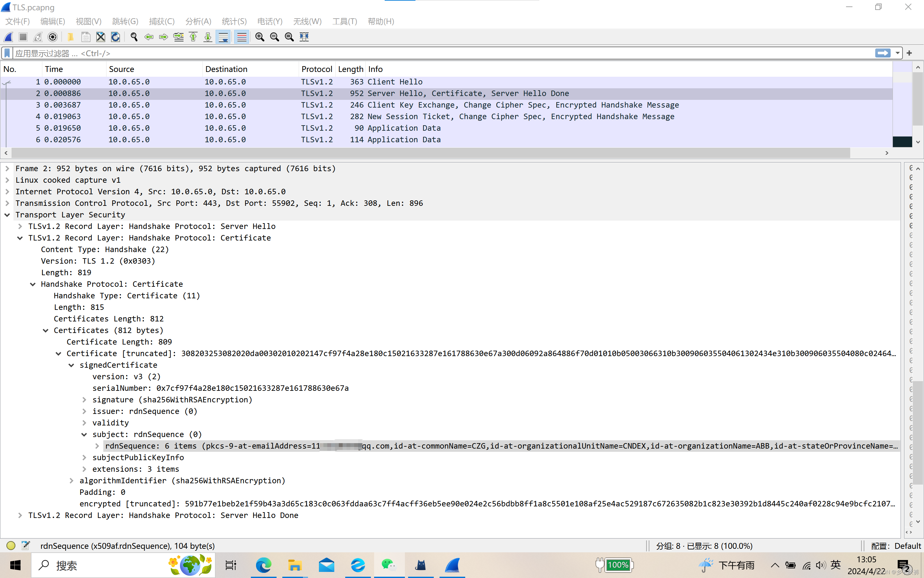
Task: Open the 文件(F) menu
Action: (x=17, y=22)
